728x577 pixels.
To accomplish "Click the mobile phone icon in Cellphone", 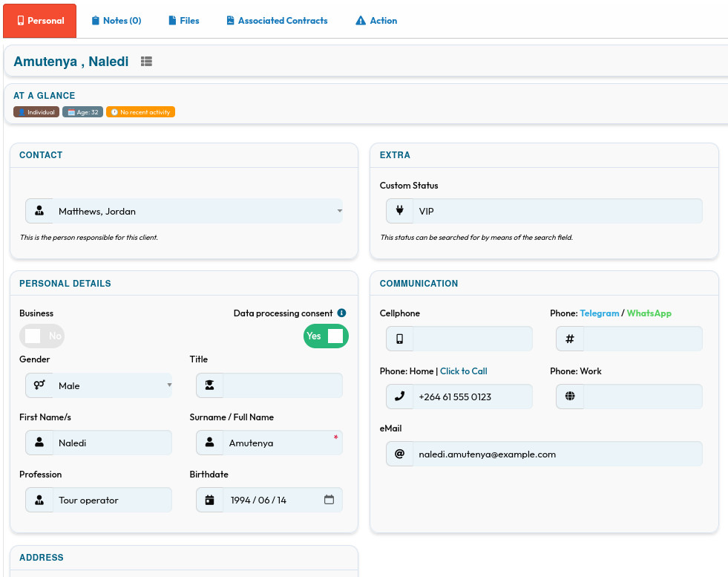I will tap(400, 339).
